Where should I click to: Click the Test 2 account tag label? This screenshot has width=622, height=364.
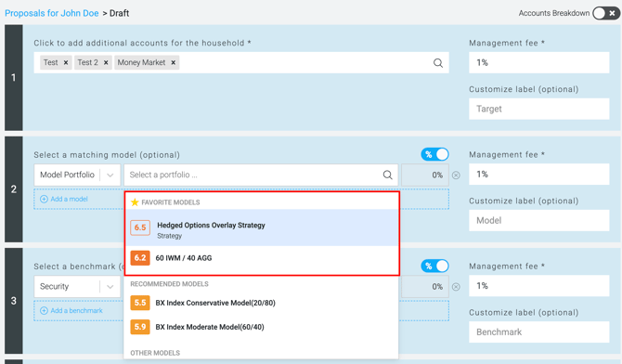coord(87,62)
